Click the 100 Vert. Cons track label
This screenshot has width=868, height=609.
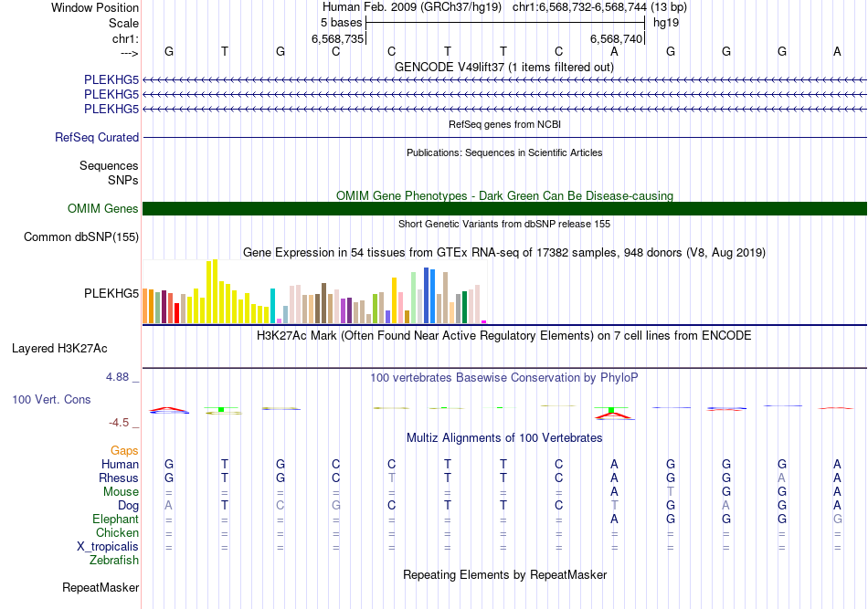pos(51,399)
